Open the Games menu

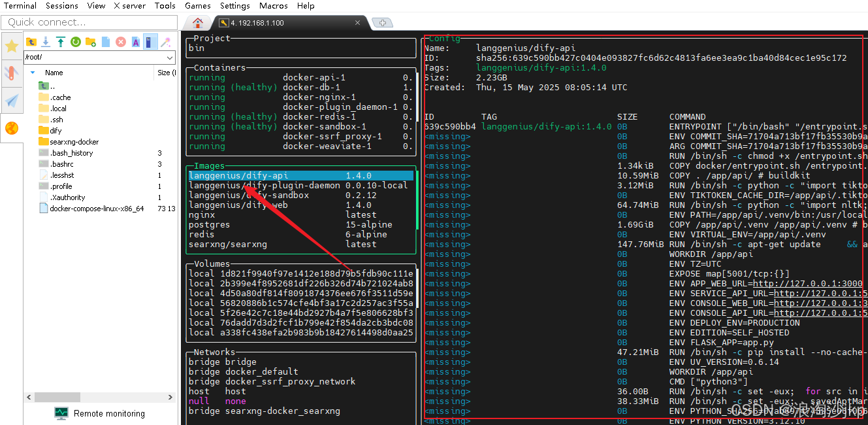click(x=197, y=5)
